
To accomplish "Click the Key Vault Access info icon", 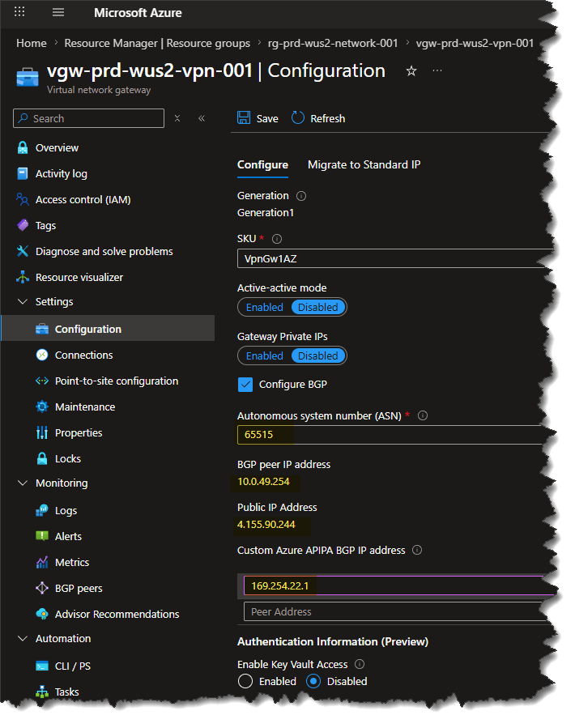I will click(x=360, y=664).
